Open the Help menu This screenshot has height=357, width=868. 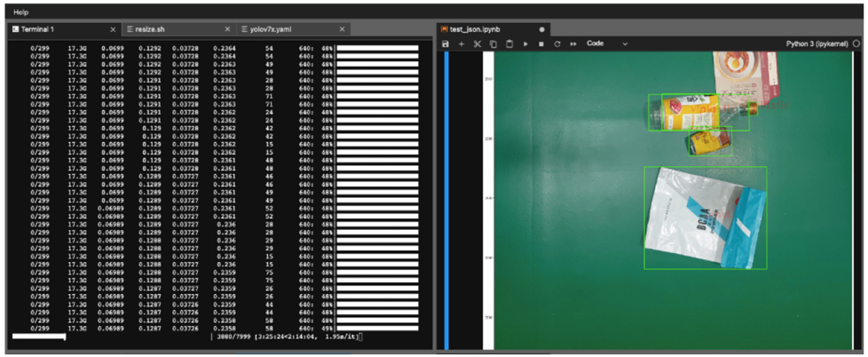(21, 12)
